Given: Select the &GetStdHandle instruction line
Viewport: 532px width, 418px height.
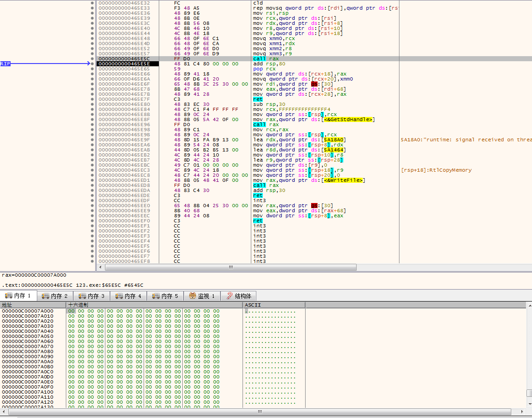Looking at the screenshot, I should click(x=314, y=119).
